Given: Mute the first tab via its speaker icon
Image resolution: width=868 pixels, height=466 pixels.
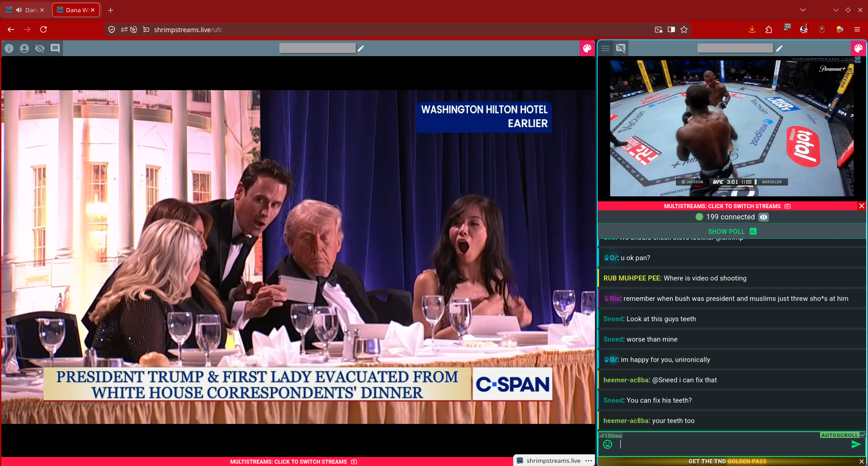Looking at the screenshot, I should tap(19, 10).
